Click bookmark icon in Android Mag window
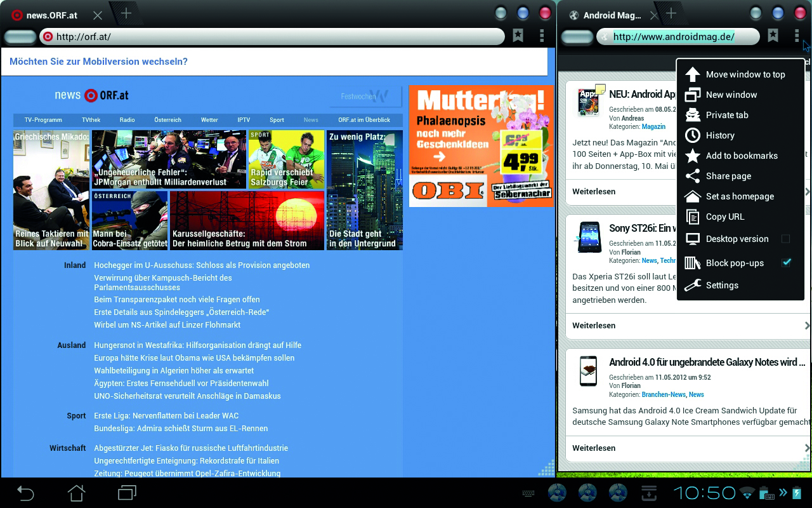812x508 pixels. coord(773,36)
